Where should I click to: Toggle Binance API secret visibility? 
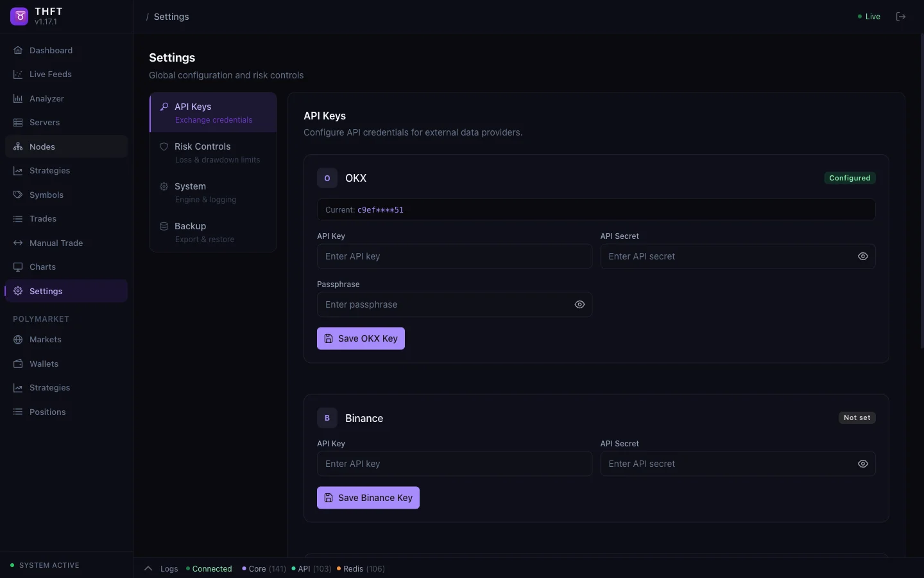coord(863,464)
